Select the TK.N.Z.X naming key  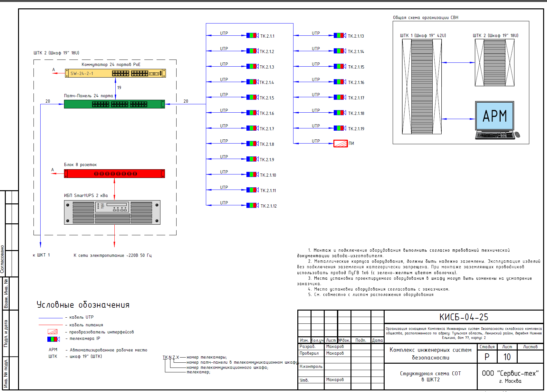[x=171, y=357]
